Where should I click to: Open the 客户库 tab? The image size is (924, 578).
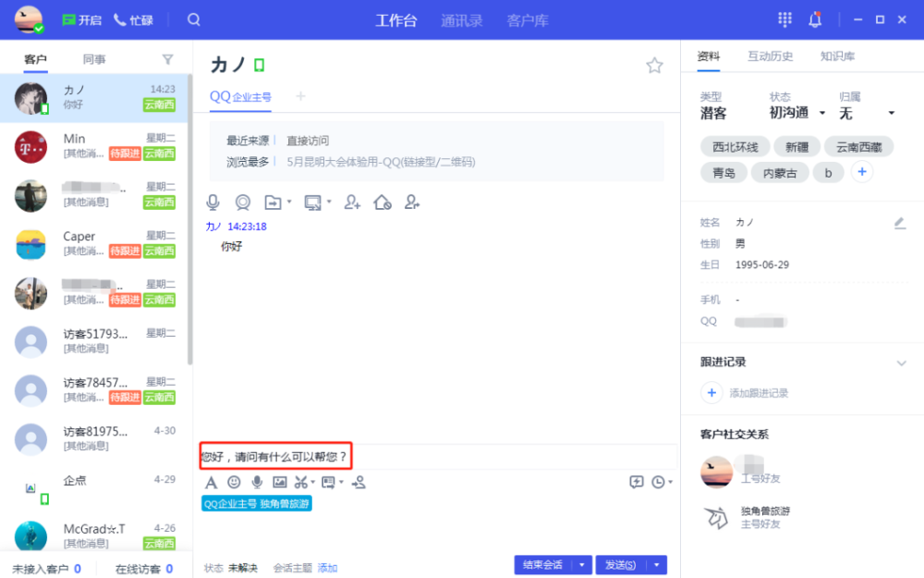tap(528, 20)
